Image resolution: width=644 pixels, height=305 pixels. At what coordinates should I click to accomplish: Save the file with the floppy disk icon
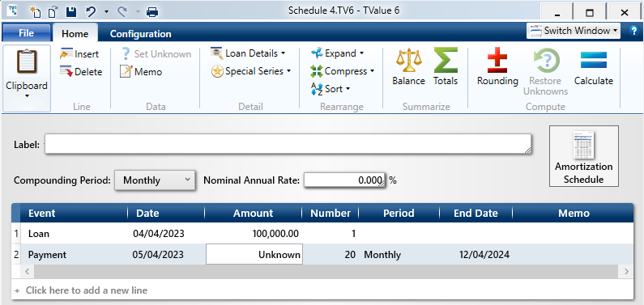(71, 11)
